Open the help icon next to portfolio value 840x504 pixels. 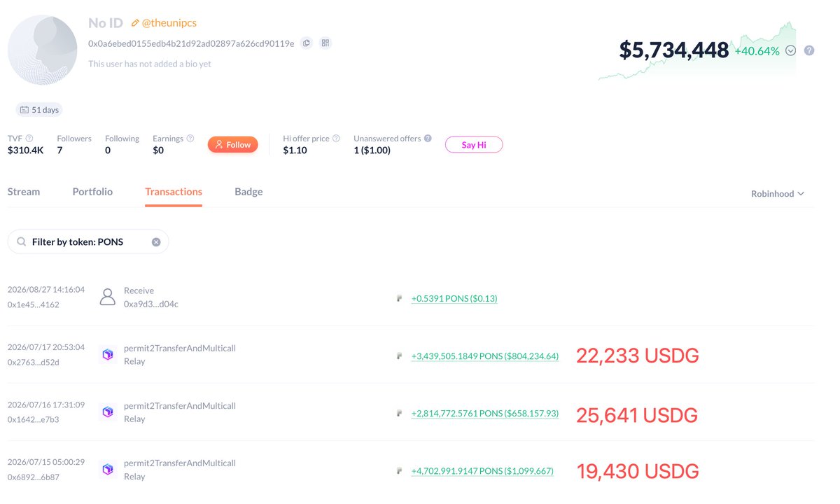tap(809, 50)
